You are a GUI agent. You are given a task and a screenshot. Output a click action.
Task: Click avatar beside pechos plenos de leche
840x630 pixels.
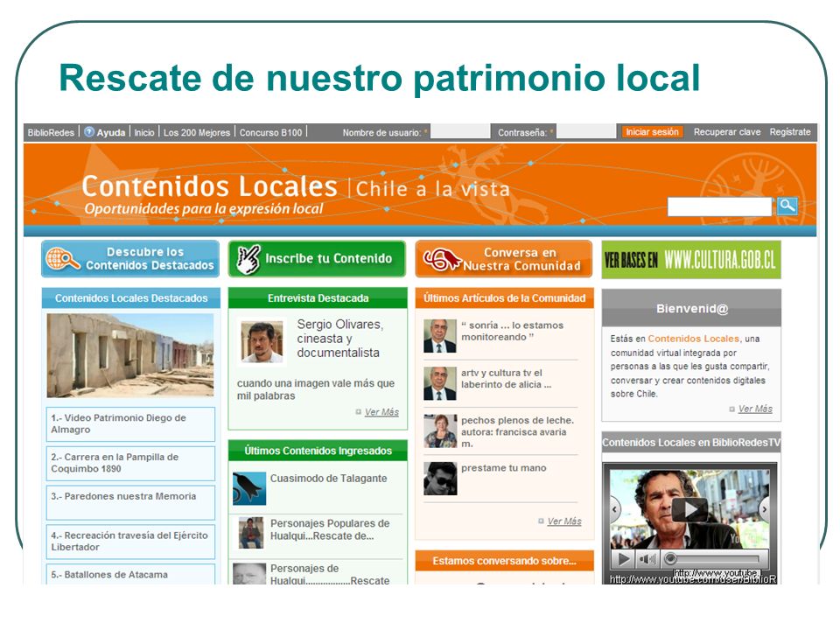[x=440, y=431]
